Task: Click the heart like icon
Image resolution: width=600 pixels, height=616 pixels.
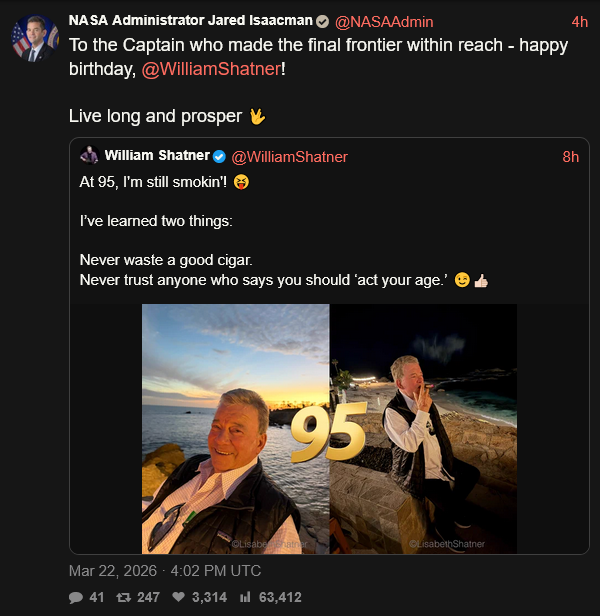Action: point(180,597)
